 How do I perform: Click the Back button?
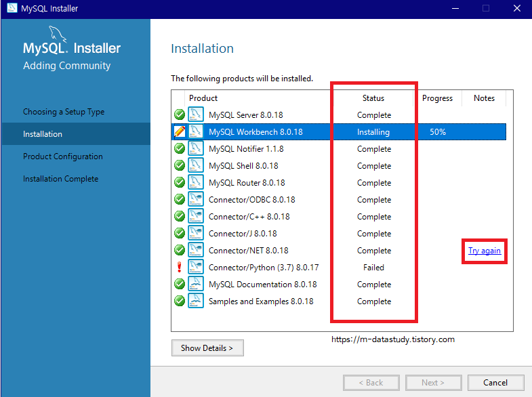(x=371, y=382)
